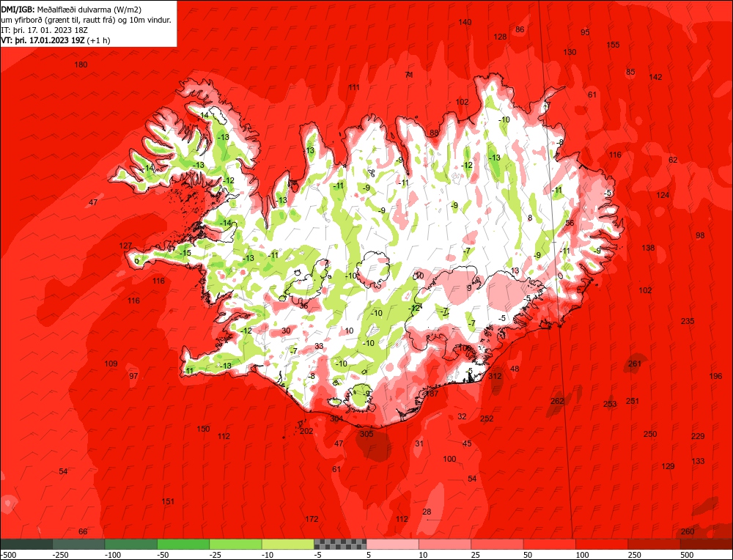733x560 pixels.
Task: Click the '66' value on the map
Action: tap(83, 531)
